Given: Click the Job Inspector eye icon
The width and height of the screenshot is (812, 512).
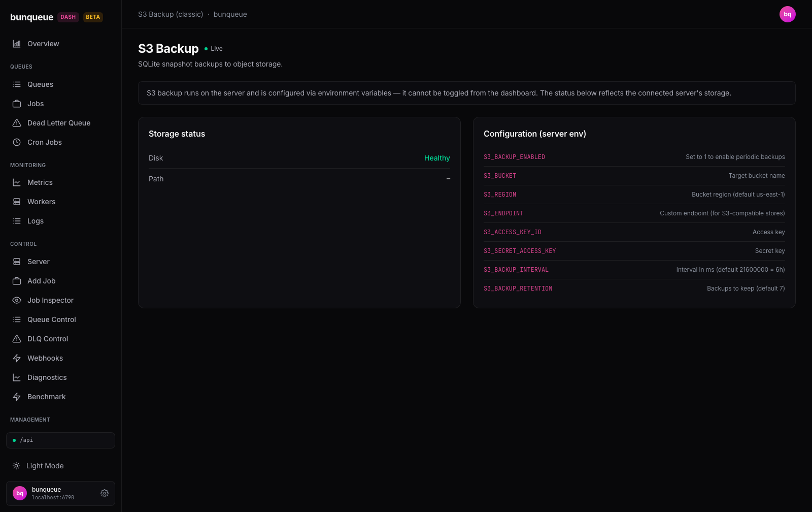Looking at the screenshot, I should [17, 300].
